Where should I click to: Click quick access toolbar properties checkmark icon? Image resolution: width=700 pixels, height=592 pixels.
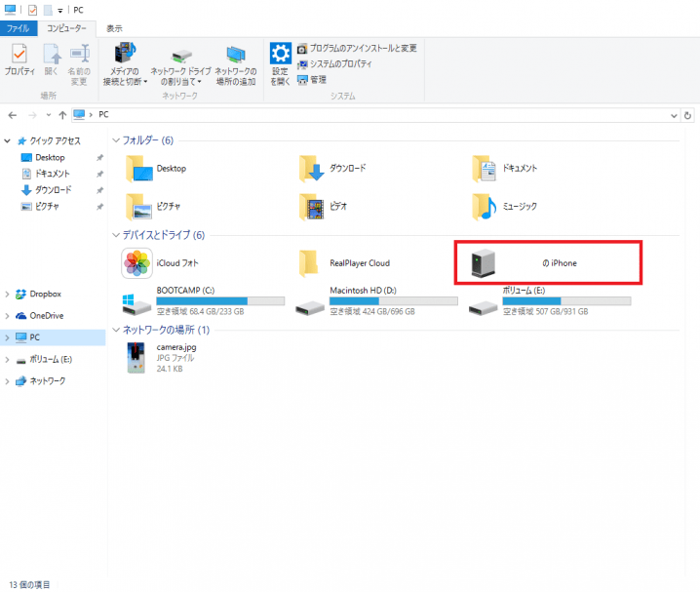32,10
